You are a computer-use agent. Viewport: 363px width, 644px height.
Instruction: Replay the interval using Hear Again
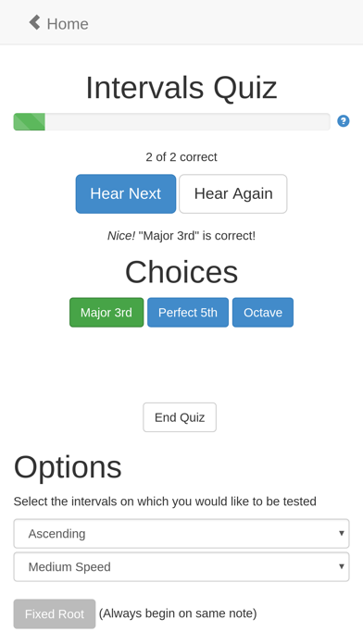233,194
